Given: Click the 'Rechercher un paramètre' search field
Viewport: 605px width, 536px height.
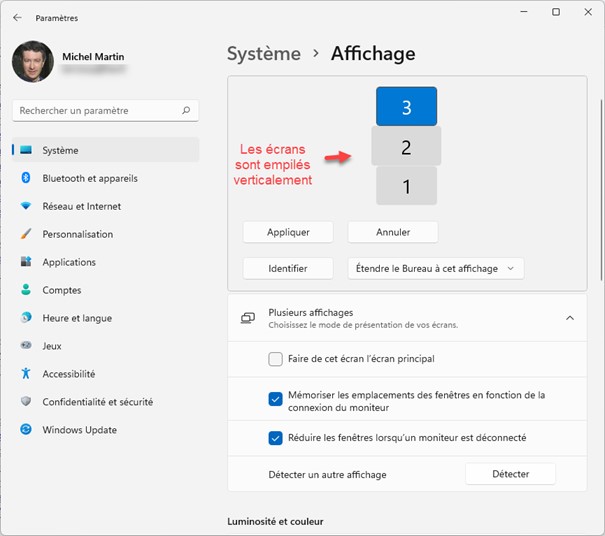Looking at the screenshot, I should point(97,111).
